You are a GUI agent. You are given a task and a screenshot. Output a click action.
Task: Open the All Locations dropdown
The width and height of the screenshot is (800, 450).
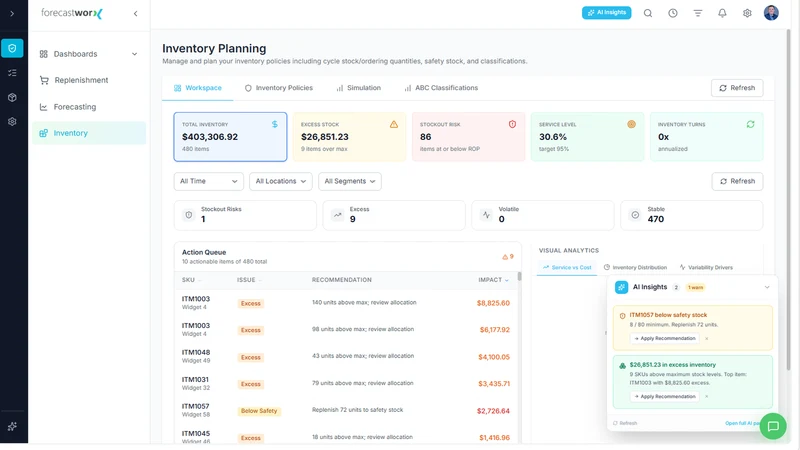click(x=281, y=181)
